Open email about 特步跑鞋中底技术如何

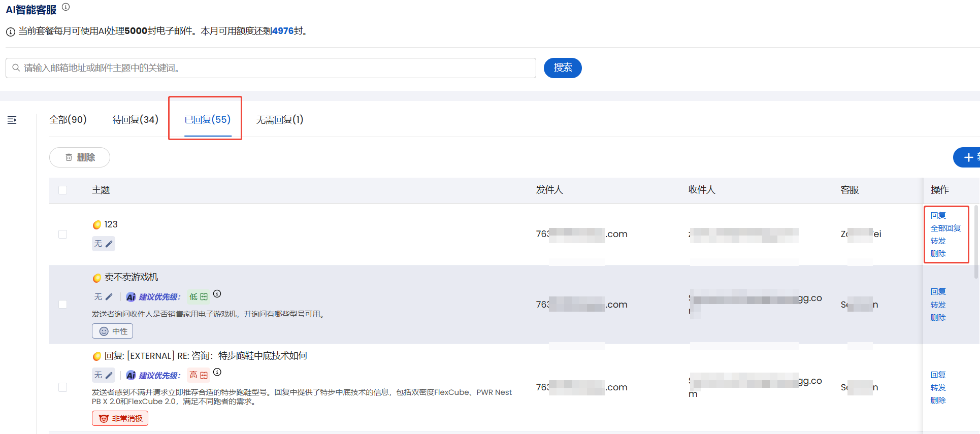(206, 356)
